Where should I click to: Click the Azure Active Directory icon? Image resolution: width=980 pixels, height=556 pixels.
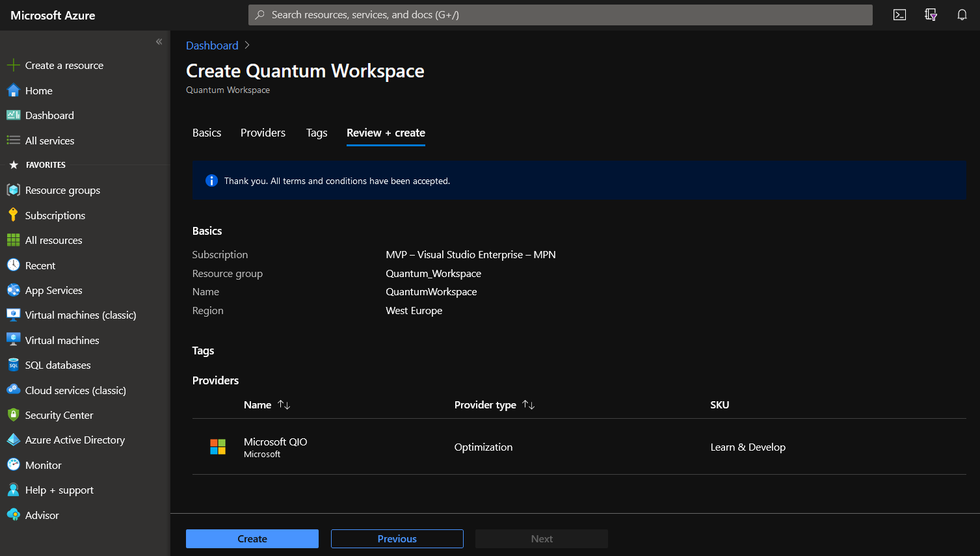point(13,440)
